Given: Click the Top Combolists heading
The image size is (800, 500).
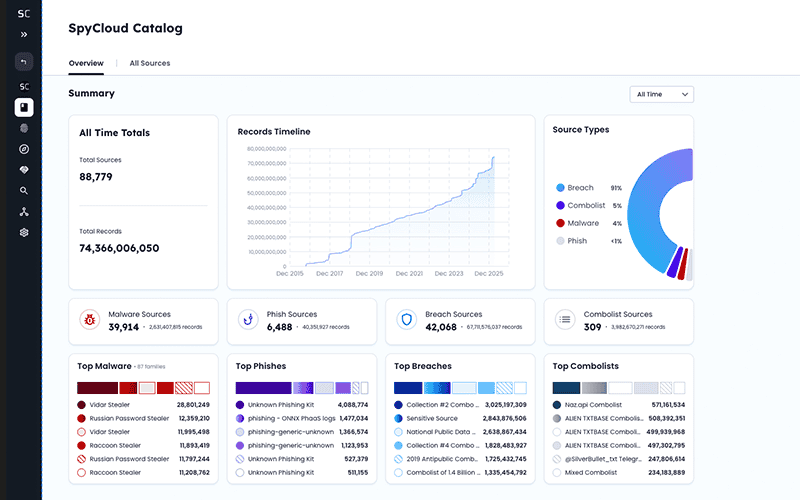Looking at the screenshot, I should point(585,366).
